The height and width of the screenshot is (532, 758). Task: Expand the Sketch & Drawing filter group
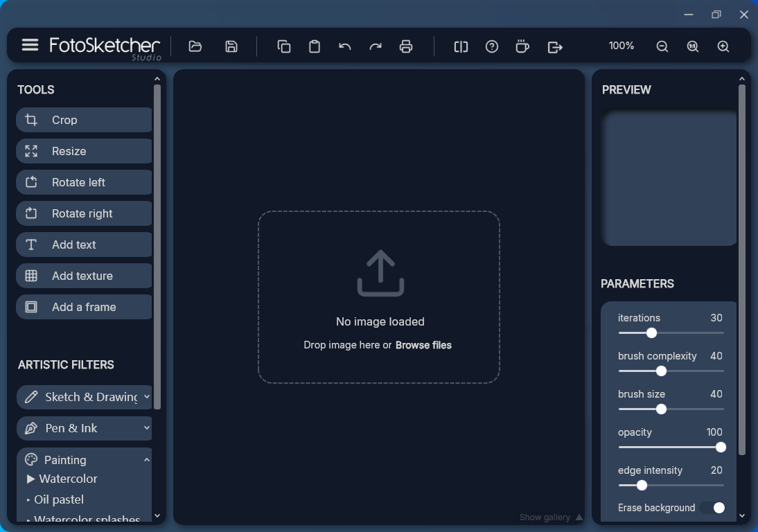click(x=85, y=397)
